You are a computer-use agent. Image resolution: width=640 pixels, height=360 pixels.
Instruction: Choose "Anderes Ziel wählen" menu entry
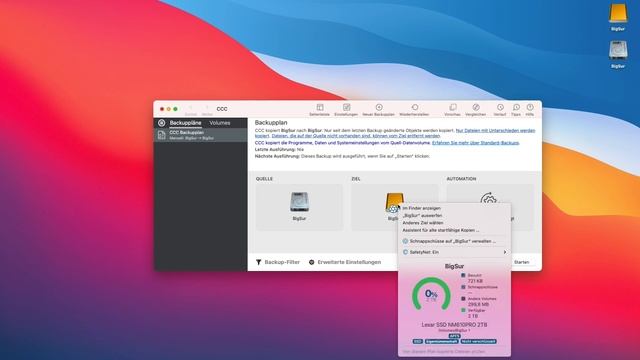click(x=423, y=223)
